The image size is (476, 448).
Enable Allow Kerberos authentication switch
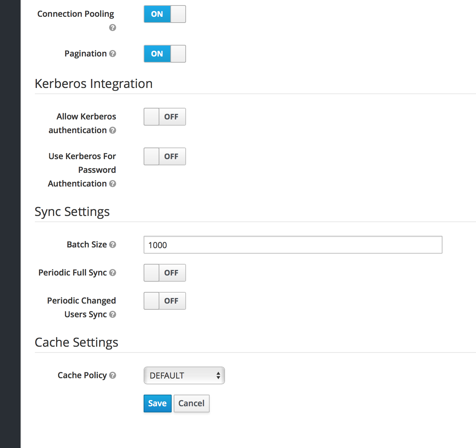coord(164,117)
